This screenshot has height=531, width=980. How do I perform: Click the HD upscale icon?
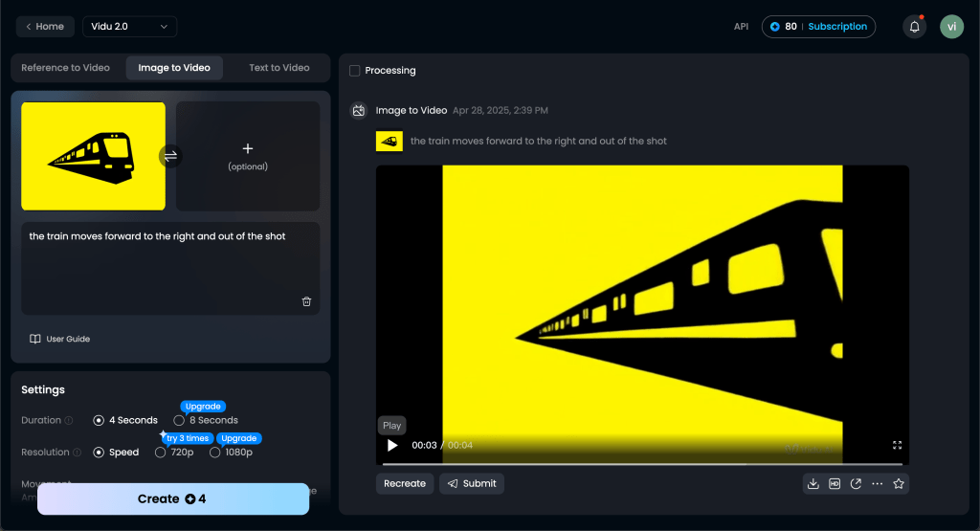835,484
